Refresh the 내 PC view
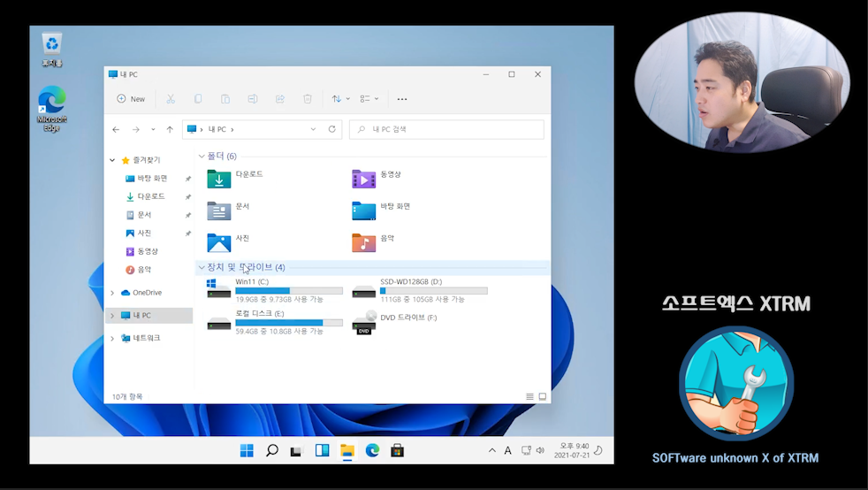 (332, 129)
